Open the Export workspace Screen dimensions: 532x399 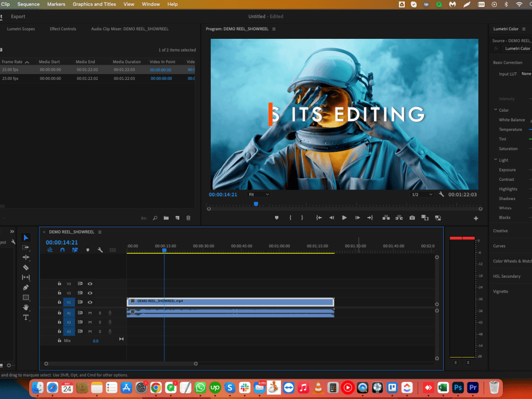pyautogui.click(x=18, y=16)
